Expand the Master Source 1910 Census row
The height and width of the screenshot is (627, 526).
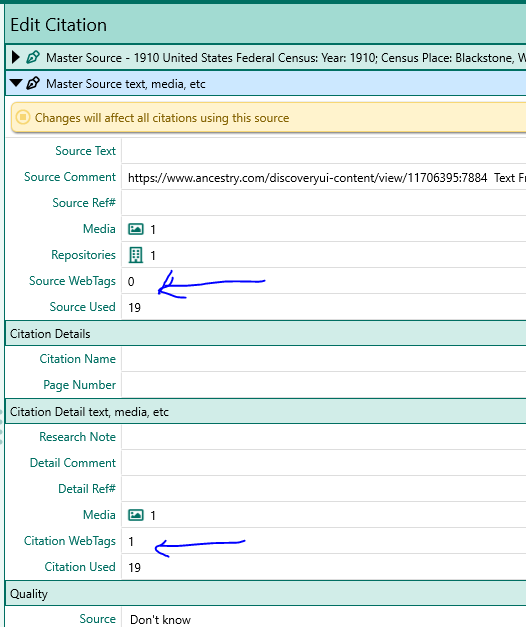[x=16, y=58]
